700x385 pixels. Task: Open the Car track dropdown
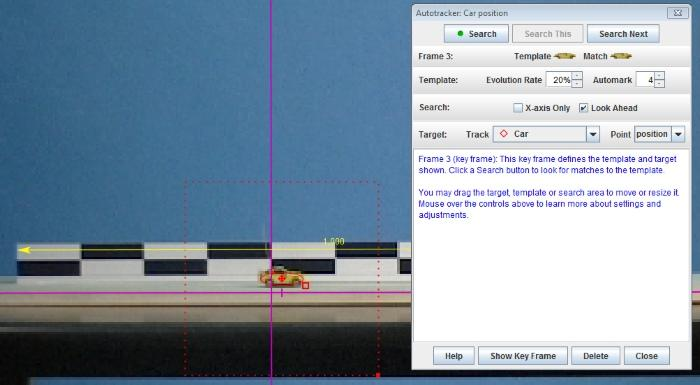[593, 134]
